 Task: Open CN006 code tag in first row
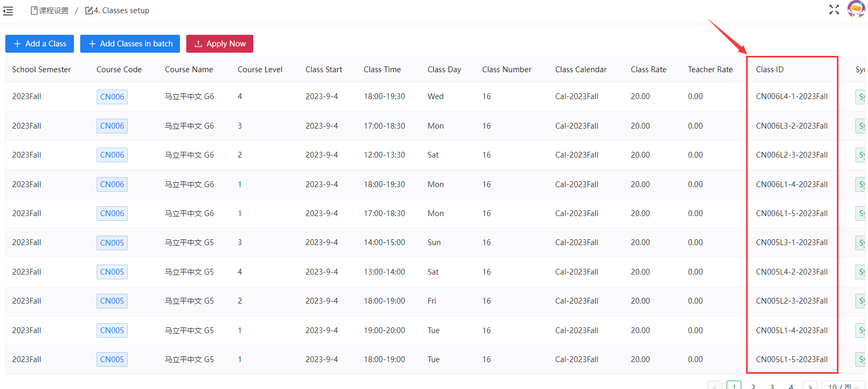click(x=112, y=97)
